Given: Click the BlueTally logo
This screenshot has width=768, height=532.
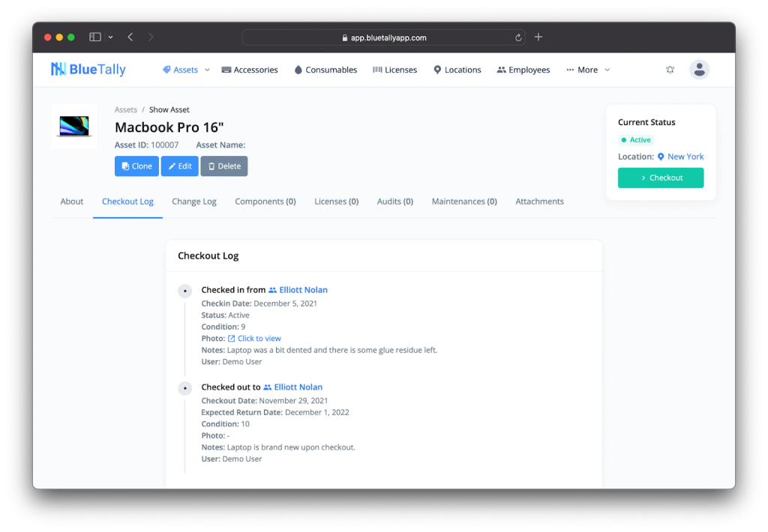Looking at the screenshot, I should coord(88,70).
